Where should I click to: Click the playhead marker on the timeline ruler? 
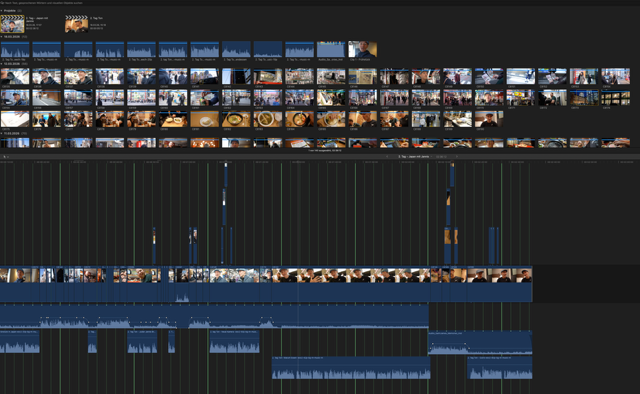298,162
